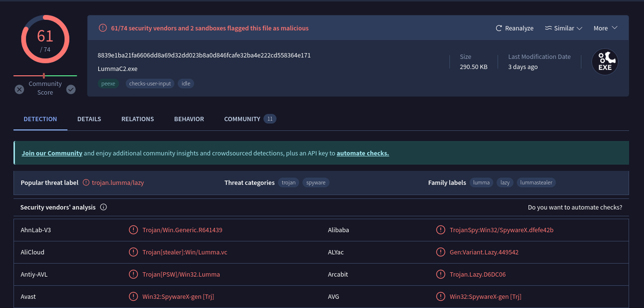Click the alert icon next to trojan.lumma/lazy

[86, 183]
